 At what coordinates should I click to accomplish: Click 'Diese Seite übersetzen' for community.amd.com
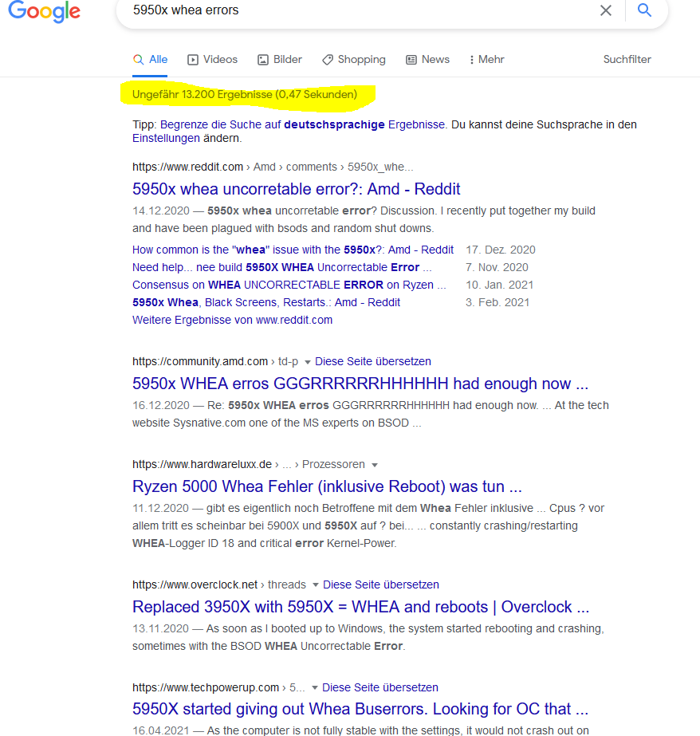tap(373, 361)
